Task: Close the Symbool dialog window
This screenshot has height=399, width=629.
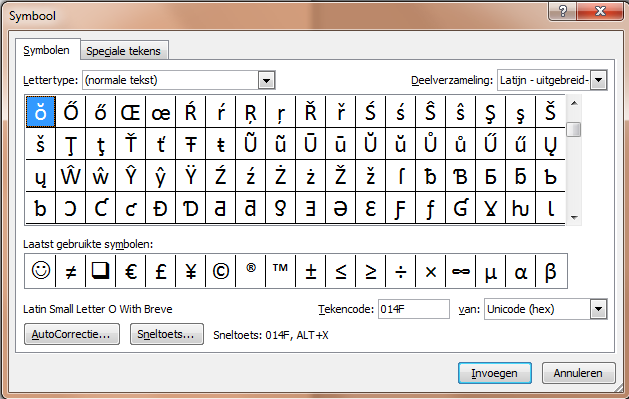Action: (601, 11)
